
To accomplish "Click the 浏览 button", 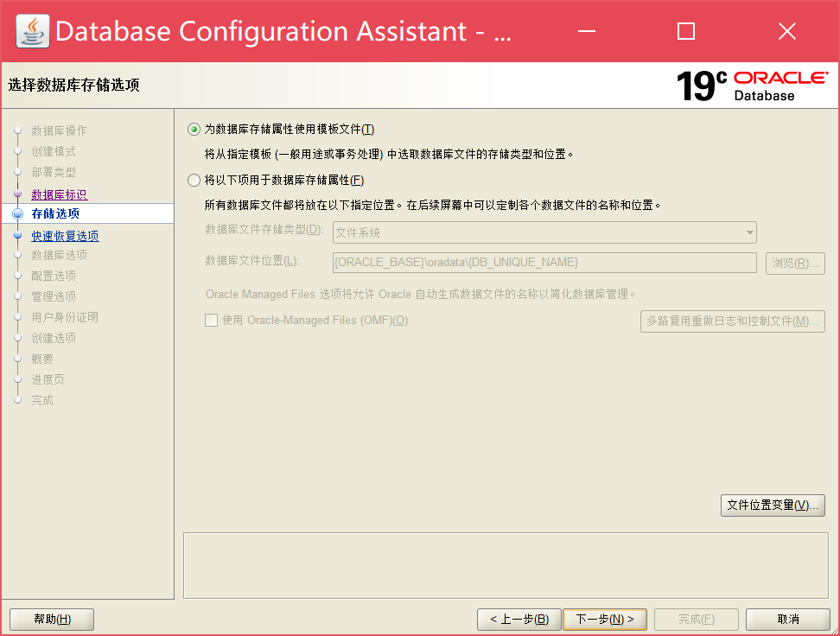I will 794,263.
